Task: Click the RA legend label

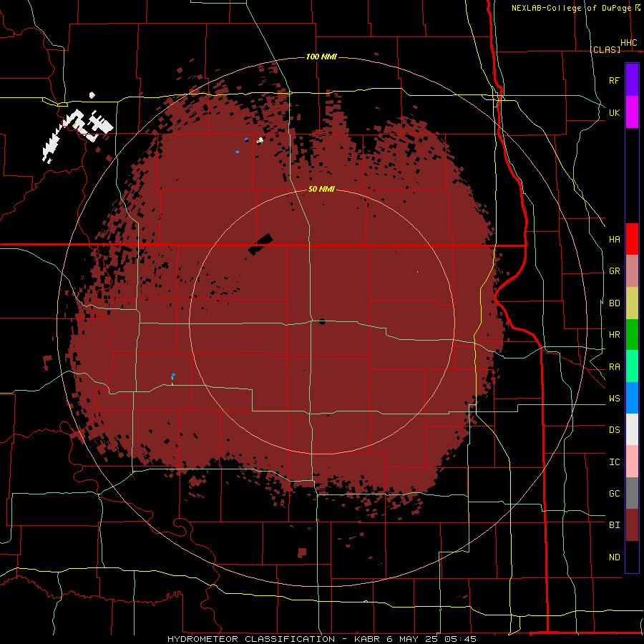Action: tap(614, 367)
